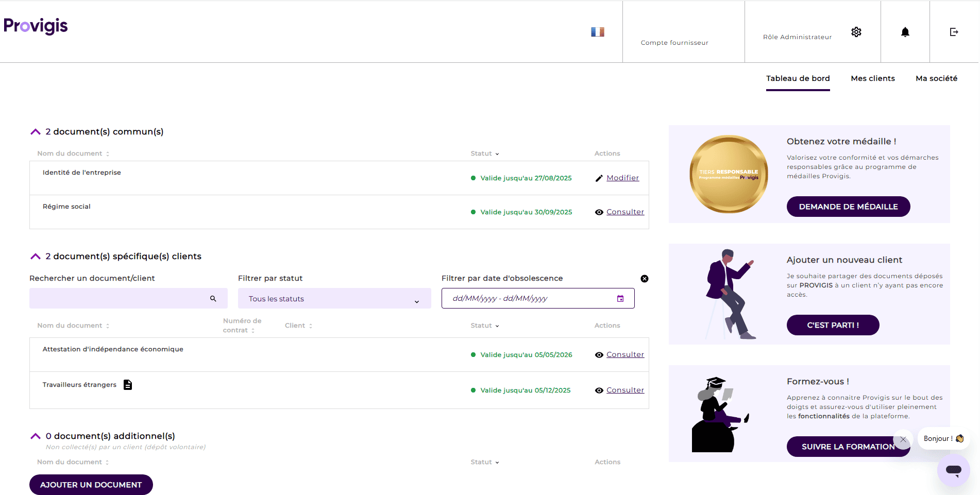Select the Régime social document name
The height and width of the screenshot is (495, 980).
pyautogui.click(x=66, y=207)
